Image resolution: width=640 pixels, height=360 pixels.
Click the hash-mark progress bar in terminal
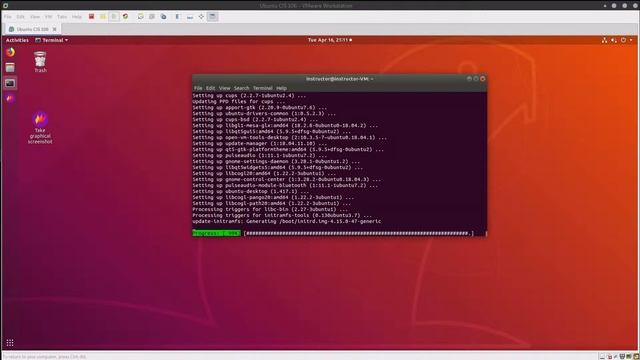[x=359, y=233]
